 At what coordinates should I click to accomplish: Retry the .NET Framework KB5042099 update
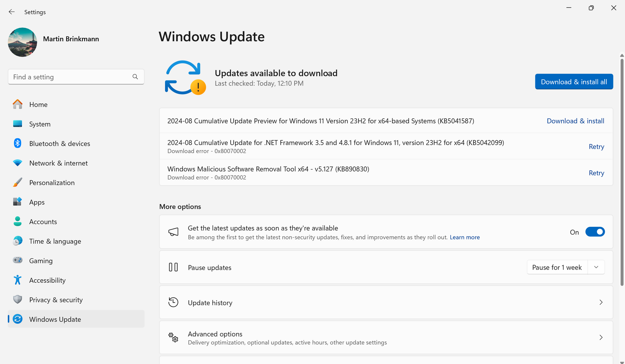[x=596, y=147]
